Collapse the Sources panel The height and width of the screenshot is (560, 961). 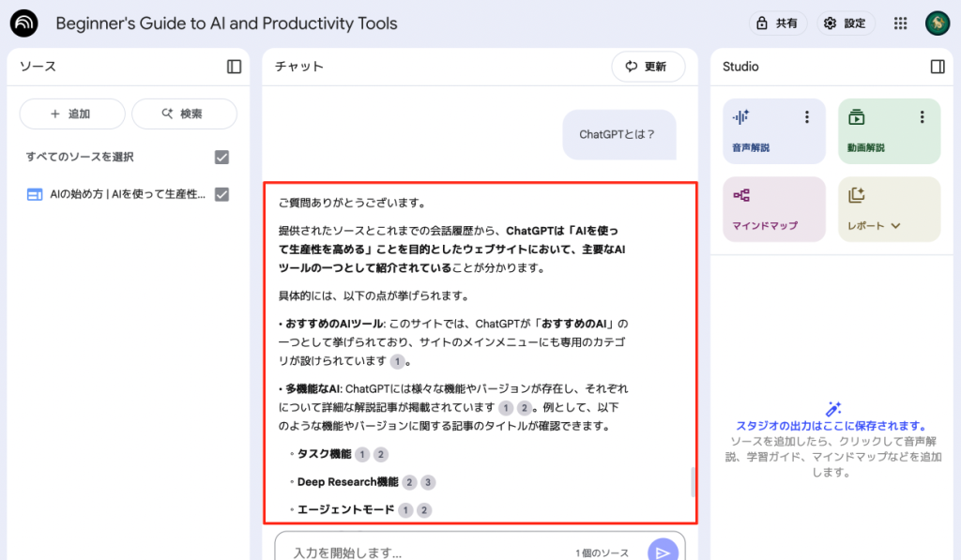234,67
